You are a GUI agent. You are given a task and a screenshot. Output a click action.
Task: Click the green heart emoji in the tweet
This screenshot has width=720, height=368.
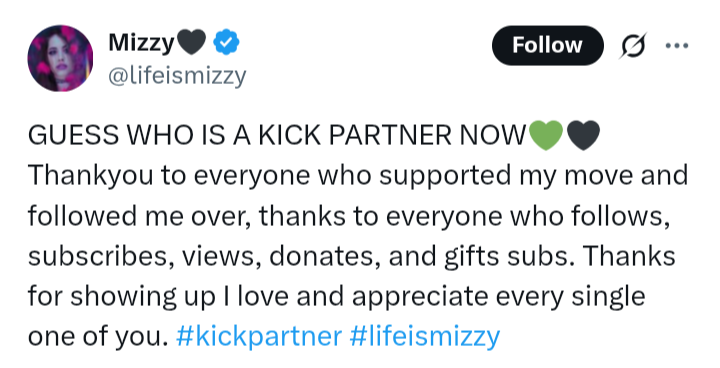tap(546, 136)
